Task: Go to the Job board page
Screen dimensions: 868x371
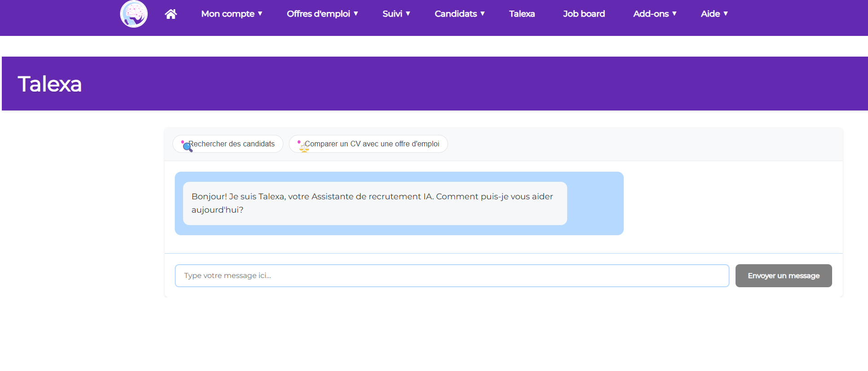Action: click(584, 14)
